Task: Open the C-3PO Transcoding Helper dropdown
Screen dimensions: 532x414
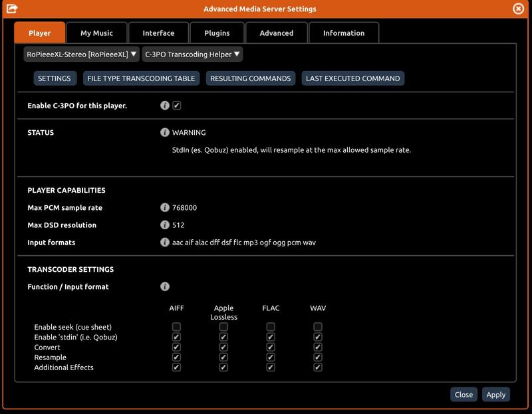Action: tap(192, 54)
